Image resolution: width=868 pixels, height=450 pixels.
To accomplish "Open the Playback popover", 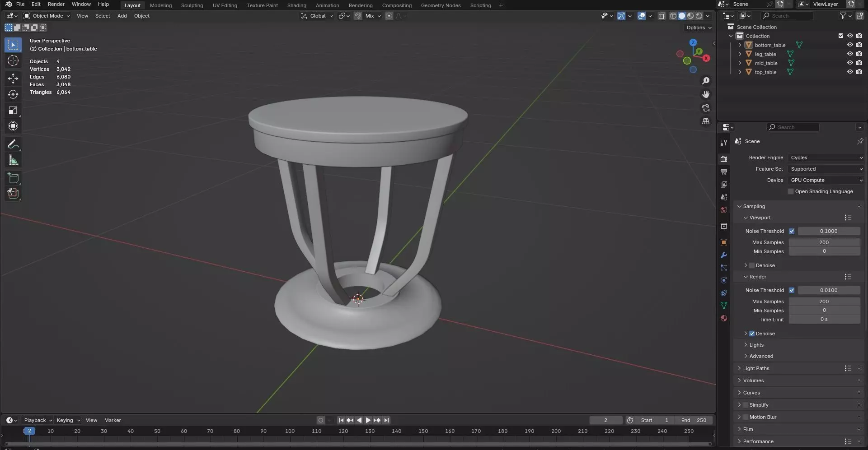I will [38, 420].
